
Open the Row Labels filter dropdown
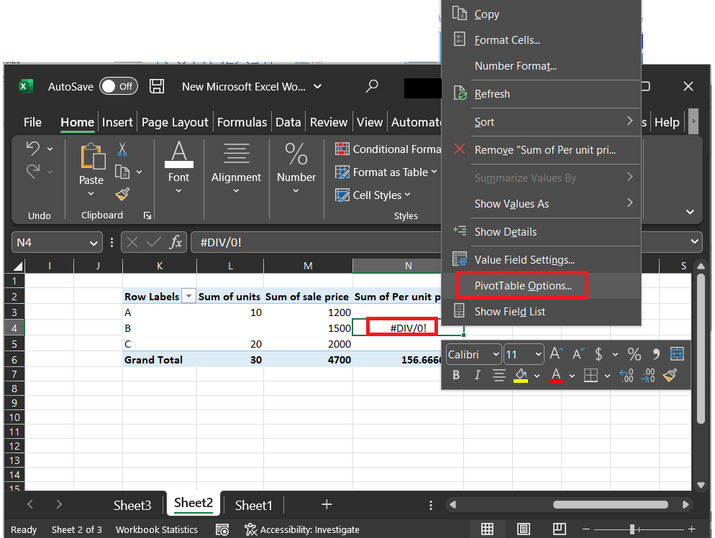click(187, 297)
